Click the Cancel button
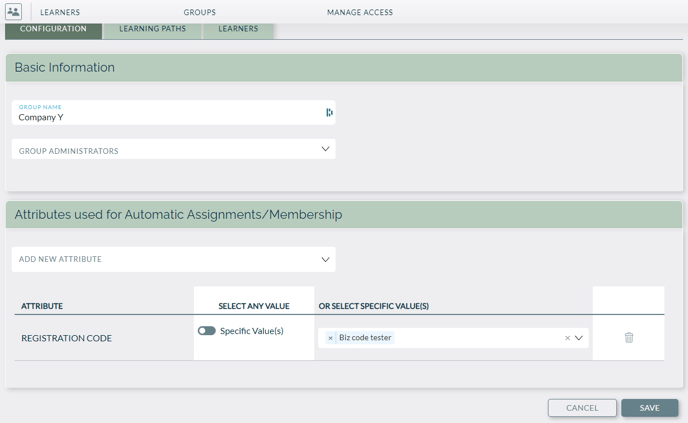The image size is (688, 423). pos(582,408)
